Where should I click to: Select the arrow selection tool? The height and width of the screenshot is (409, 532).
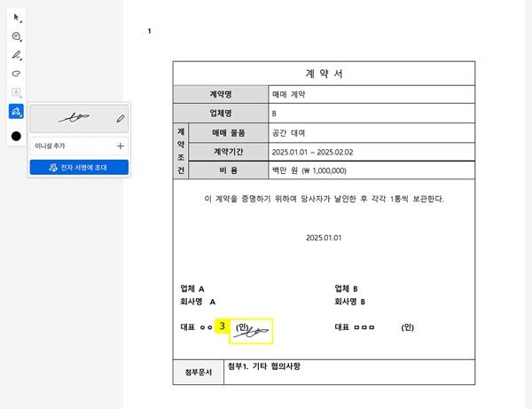[16, 18]
